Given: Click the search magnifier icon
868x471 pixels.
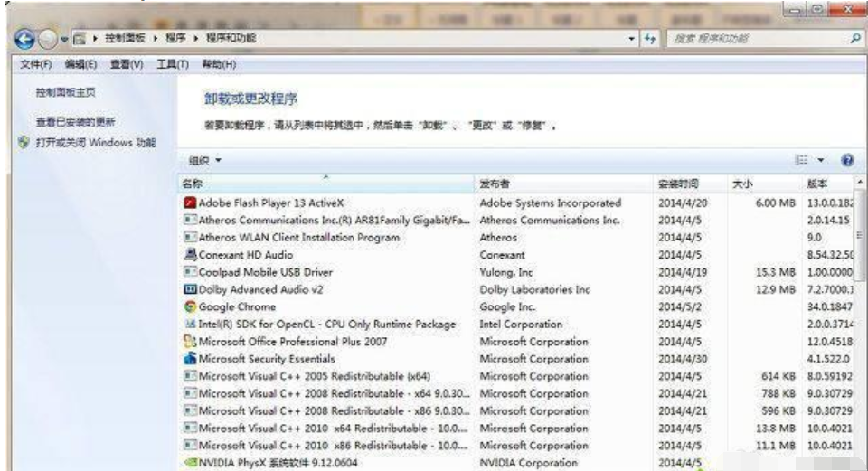Looking at the screenshot, I should 854,39.
